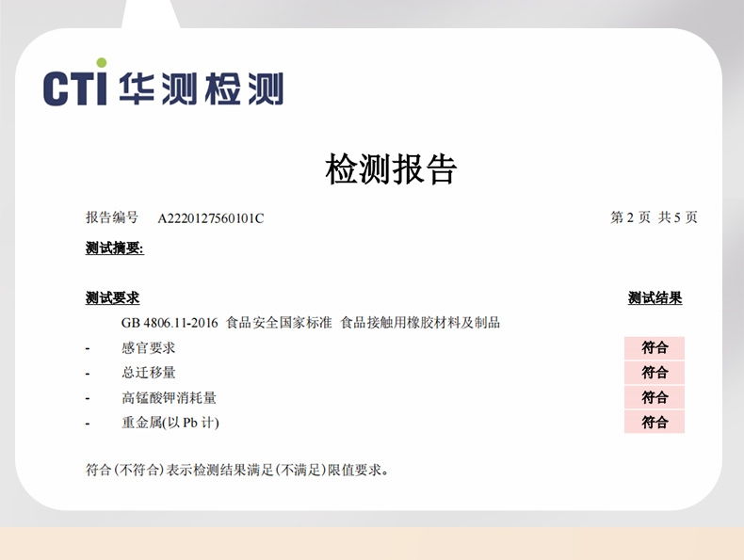
Task: Click the 总迁移量 test item
Action: click(x=148, y=373)
